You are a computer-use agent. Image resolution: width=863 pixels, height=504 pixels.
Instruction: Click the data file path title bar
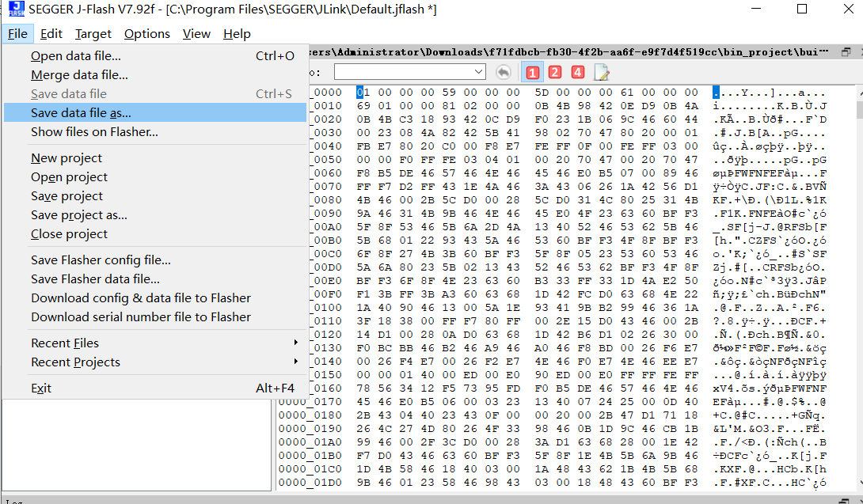tap(570, 51)
